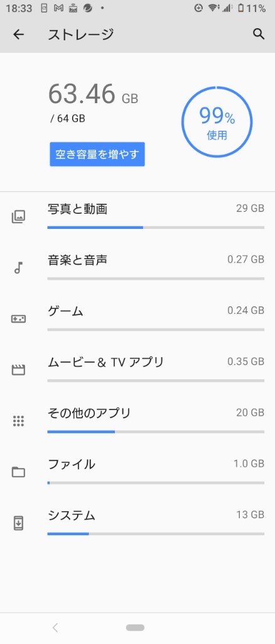
Task: Tap the 99% 使用 usage circle
Action: [x=217, y=122]
